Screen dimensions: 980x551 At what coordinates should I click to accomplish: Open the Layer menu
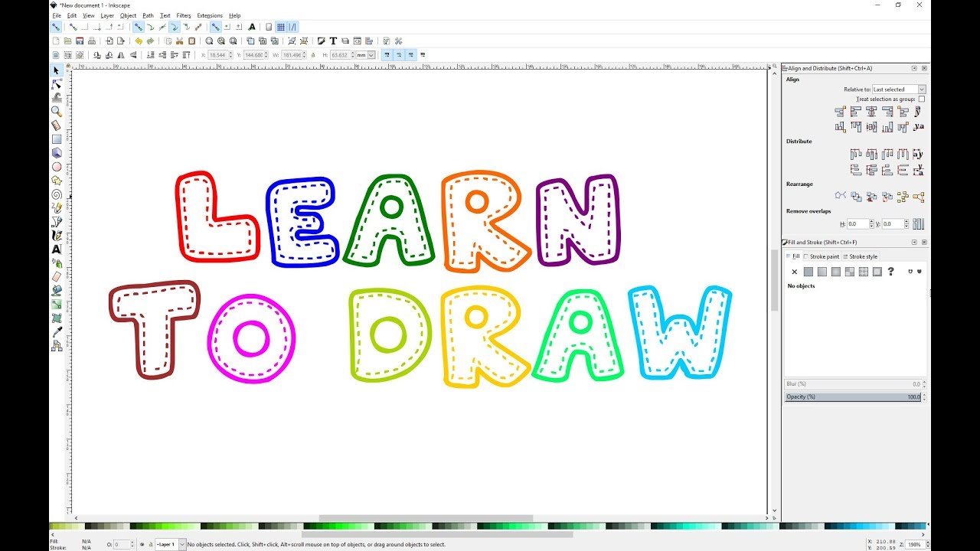[107, 15]
